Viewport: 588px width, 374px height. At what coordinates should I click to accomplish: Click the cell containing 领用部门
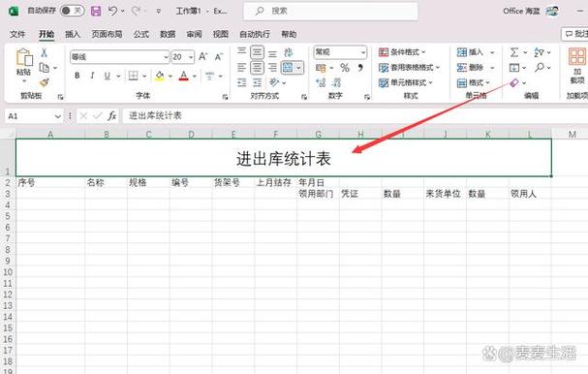[318, 194]
